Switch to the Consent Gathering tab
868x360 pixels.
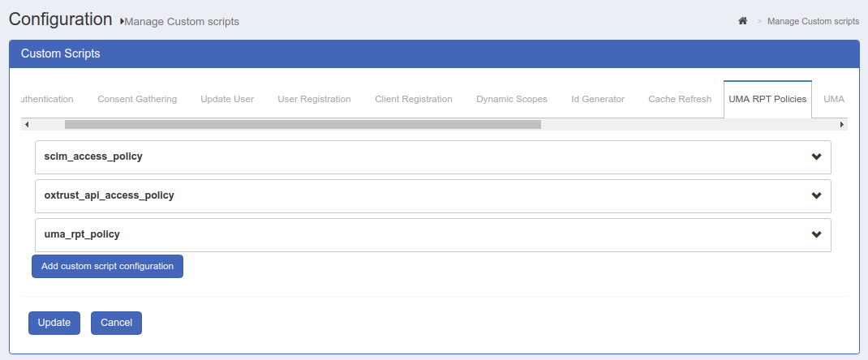coord(137,99)
